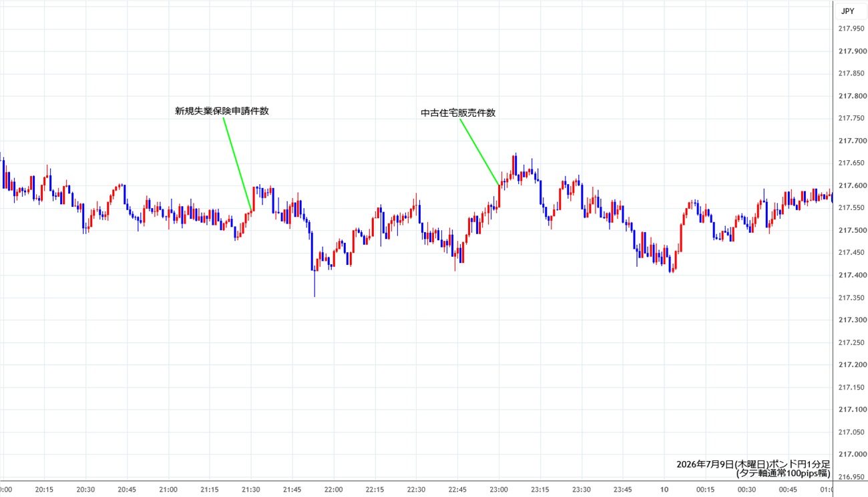This screenshot has height=497, width=868.
Task: Click the 22:00 time axis label
Action: point(334,489)
